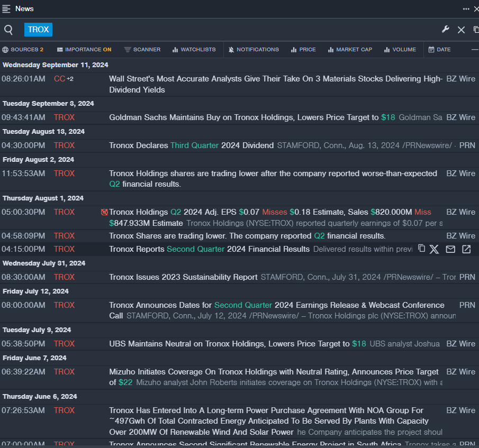Screen dimensions: 479x448
Task: Toggle the Importance ON filter
Action: tap(84, 50)
